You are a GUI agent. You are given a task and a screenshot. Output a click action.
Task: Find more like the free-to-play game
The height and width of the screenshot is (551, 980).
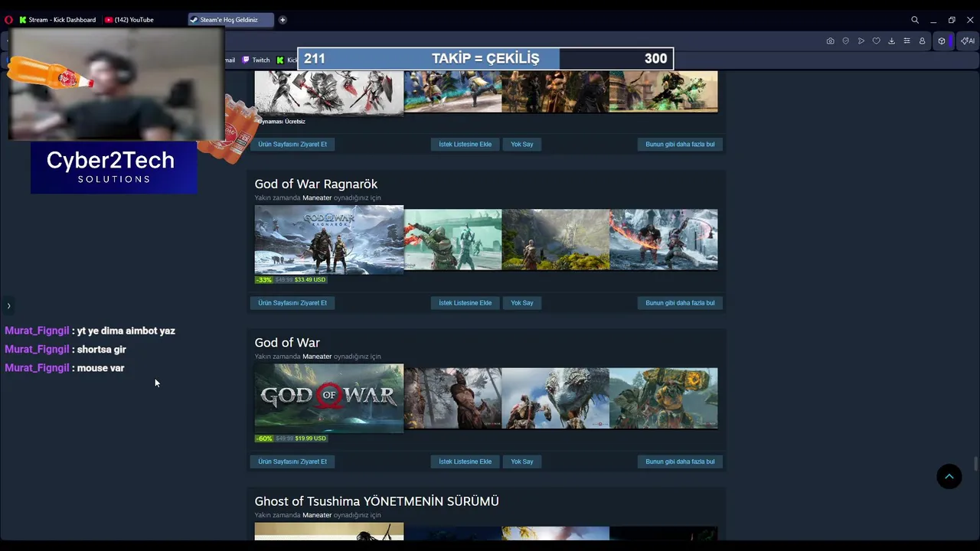[x=680, y=144]
